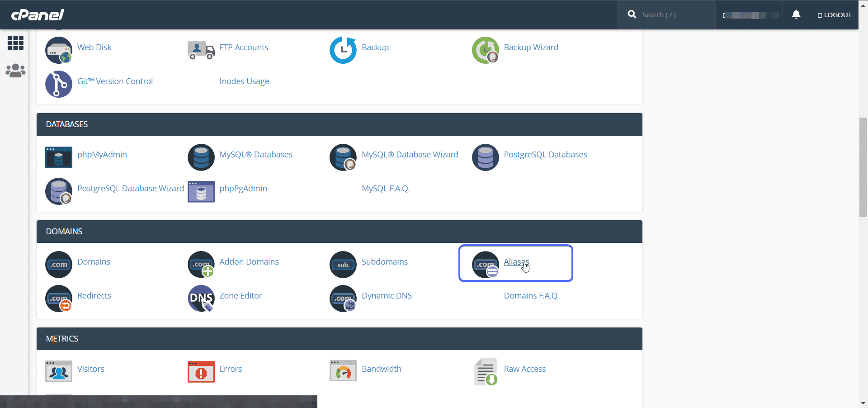The width and height of the screenshot is (868, 408).
Task: Collapse the DATABASES section header
Action: pyautogui.click(x=340, y=124)
